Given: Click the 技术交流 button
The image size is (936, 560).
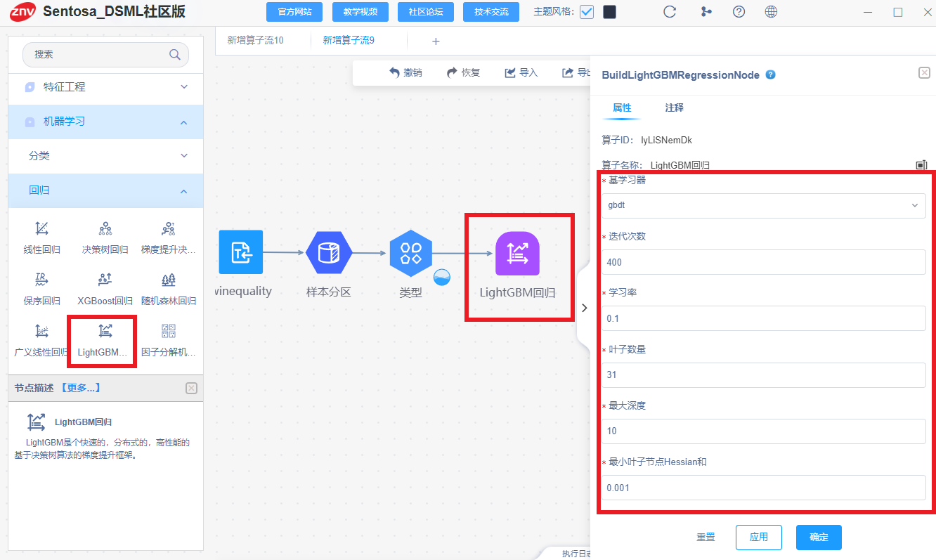Looking at the screenshot, I should click(491, 12).
